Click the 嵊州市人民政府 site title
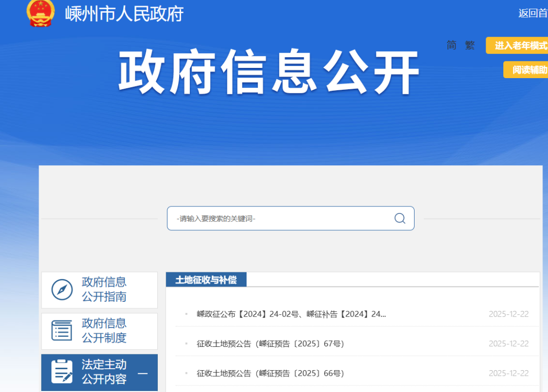This screenshot has height=392, width=548. (x=124, y=14)
